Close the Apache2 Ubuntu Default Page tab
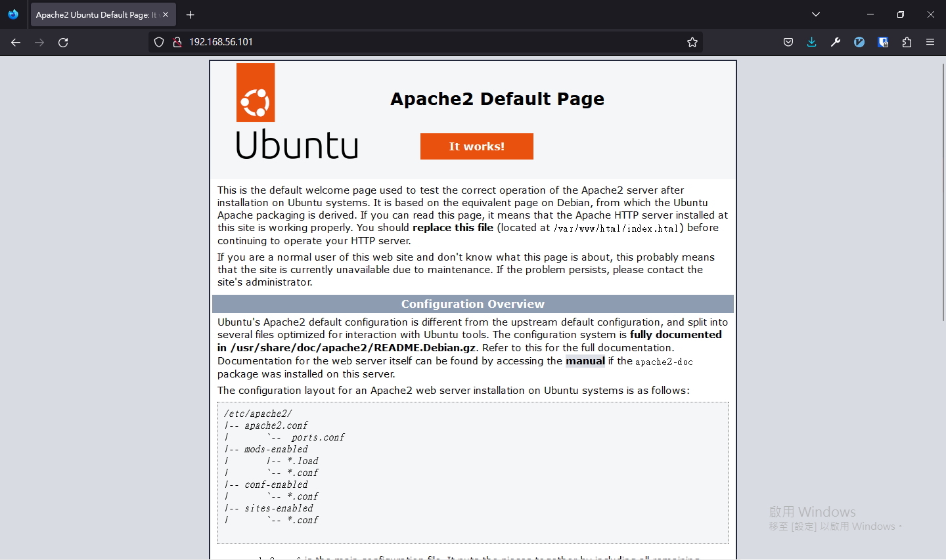Image resolution: width=946 pixels, height=560 pixels. point(166,14)
